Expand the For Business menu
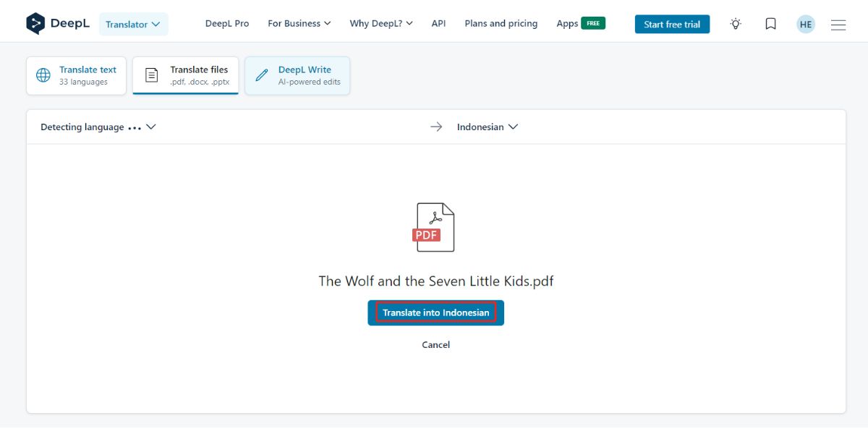Screen dimensions: 868x434 click(x=299, y=22)
